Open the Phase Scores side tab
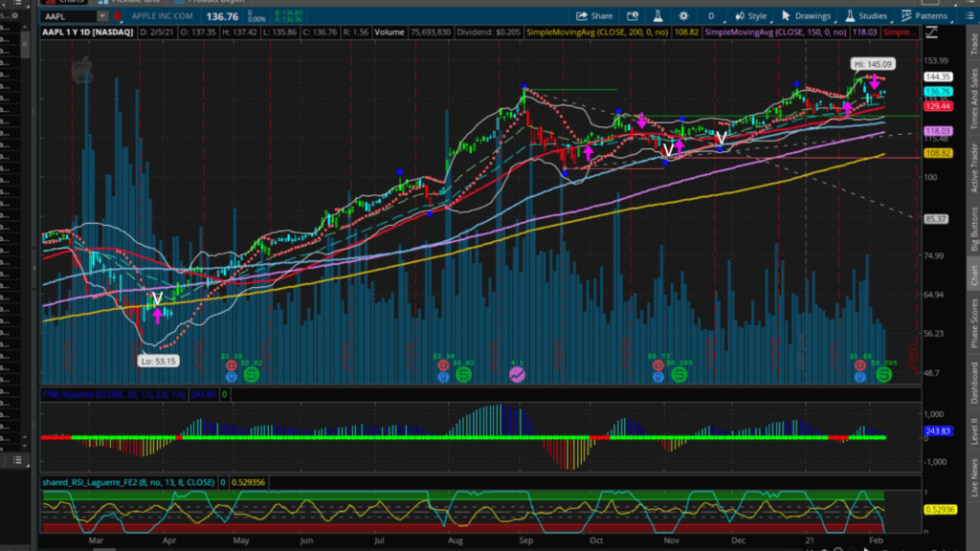Viewport: 980px width, 551px height. tap(973, 323)
